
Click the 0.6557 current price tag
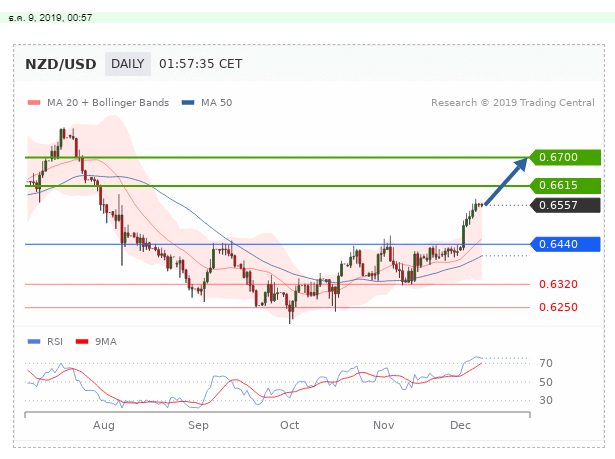click(565, 205)
